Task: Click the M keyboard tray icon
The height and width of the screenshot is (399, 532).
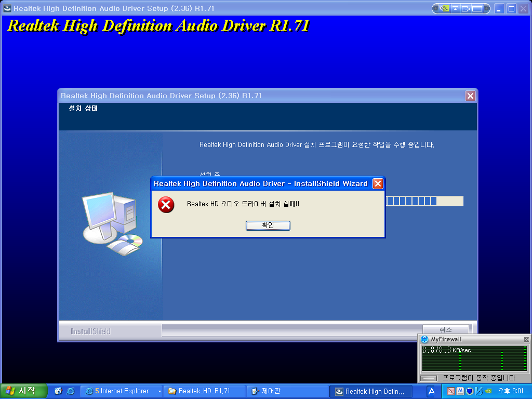Action: (460, 391)
